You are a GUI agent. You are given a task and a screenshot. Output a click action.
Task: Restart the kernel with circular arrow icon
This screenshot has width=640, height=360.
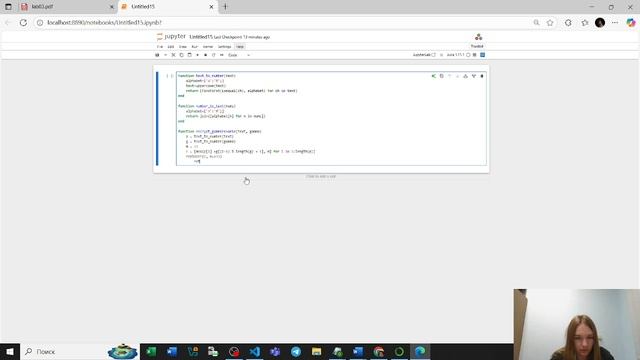pyautogui.click(x=213, y=55)
